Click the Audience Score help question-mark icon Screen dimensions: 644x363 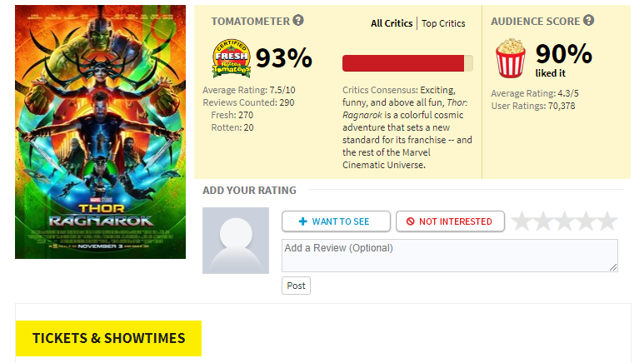588,21
